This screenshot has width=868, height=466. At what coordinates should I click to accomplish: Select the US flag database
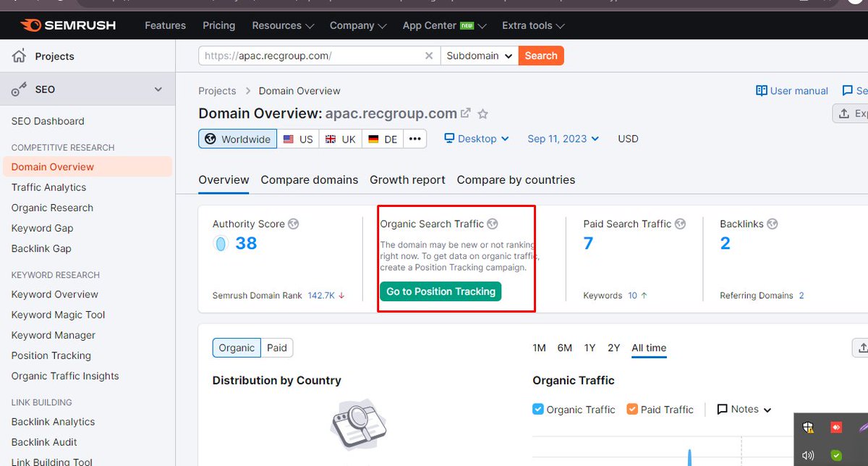pos(297,139)
